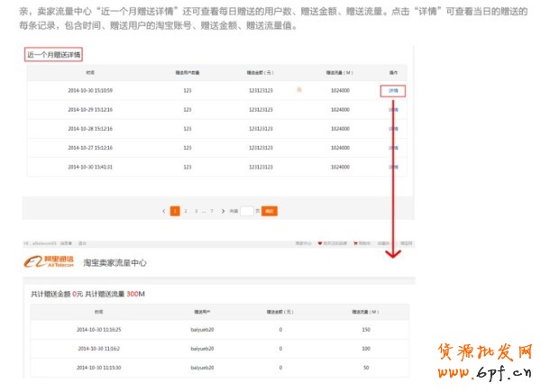
Task: Click the page number input box
Action: coord(246,210)
